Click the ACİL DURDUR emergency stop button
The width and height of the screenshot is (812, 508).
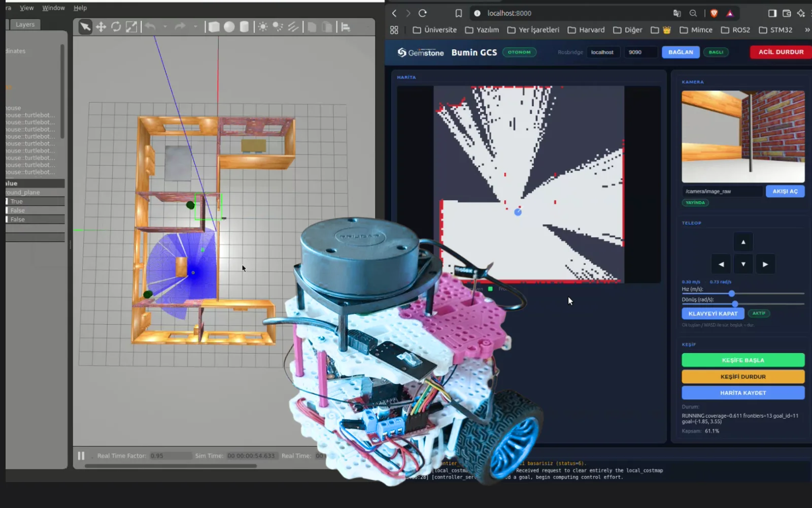pyautogui.click(x=781, y=52)
